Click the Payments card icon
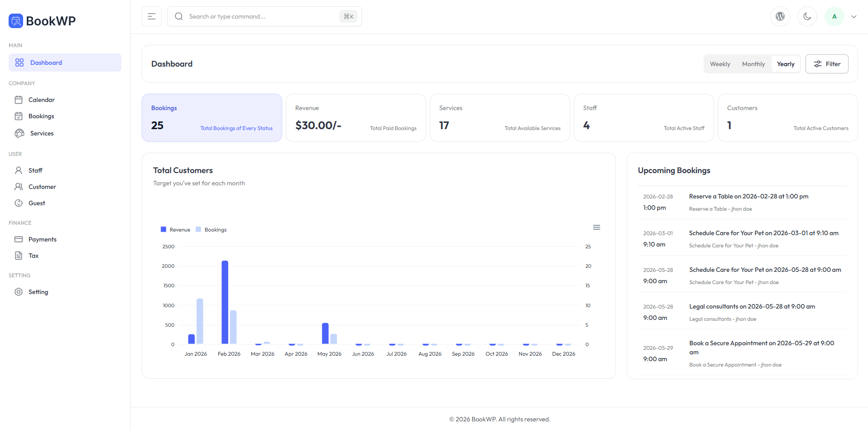The width and height of the screenshot is (868, 430). pos(19,239)
